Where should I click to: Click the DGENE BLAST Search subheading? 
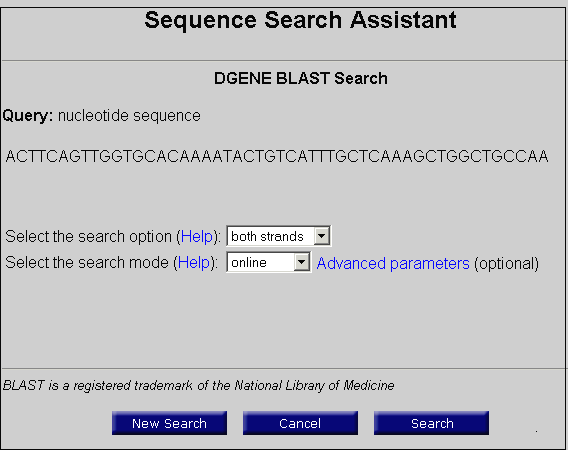(x=301, y=79)
